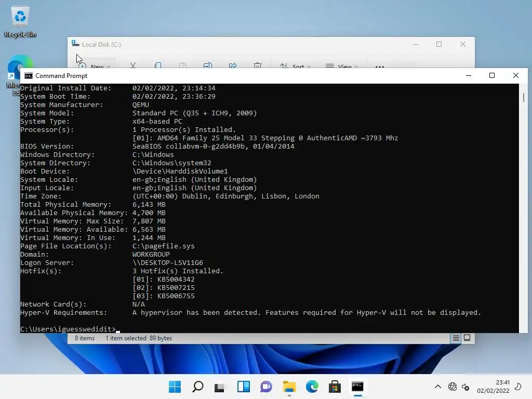The image size is (532, 399).
Task: Click the WORKGROUP domain value
Action: coord(151,255)
